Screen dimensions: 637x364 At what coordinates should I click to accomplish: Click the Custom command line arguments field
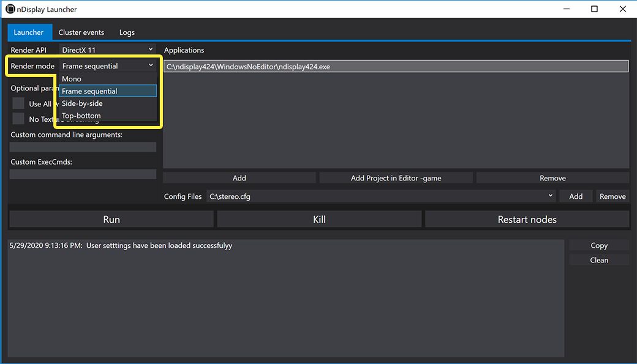[x=83, y=147]
